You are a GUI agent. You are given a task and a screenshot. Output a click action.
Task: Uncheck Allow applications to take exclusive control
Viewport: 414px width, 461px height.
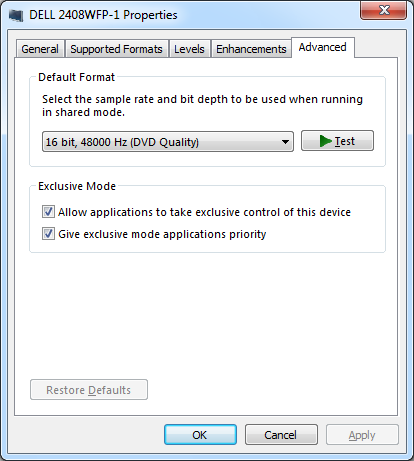point(48,212)
